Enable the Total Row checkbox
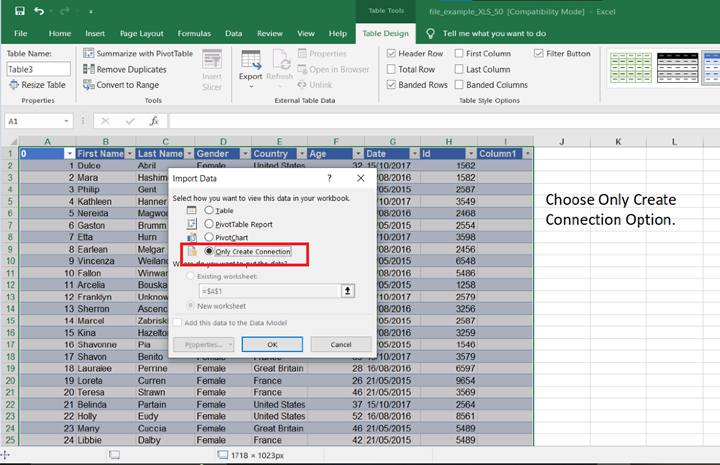Image resolution: width=720 pixels, height=465 pixels. [x=392, y=69]
